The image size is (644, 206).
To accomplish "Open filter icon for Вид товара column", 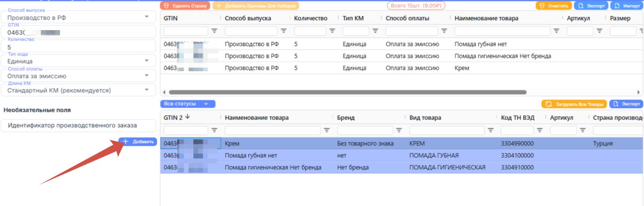I will [491, 130].
